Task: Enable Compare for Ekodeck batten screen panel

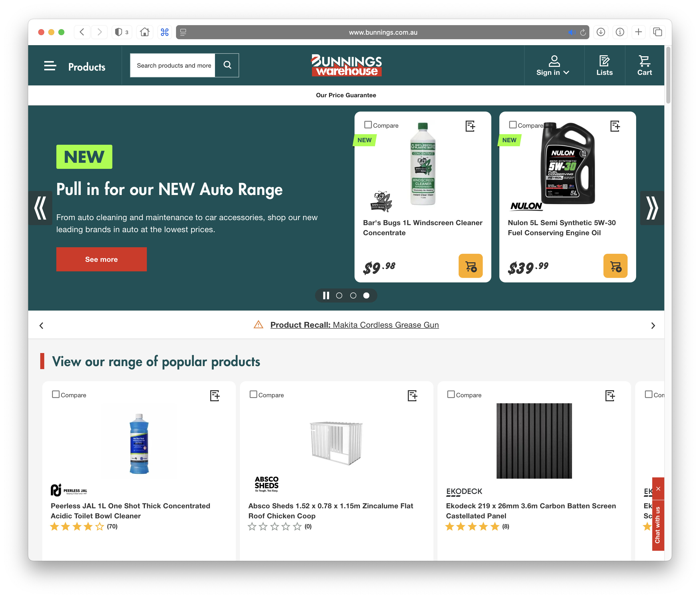Action: pyautogui.click(x=451, y=394)
